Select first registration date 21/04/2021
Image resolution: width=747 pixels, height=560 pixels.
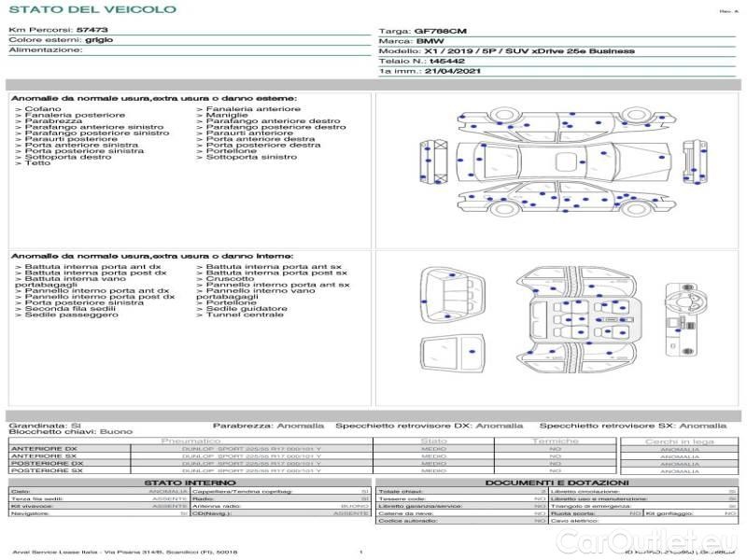click(453, 71)
